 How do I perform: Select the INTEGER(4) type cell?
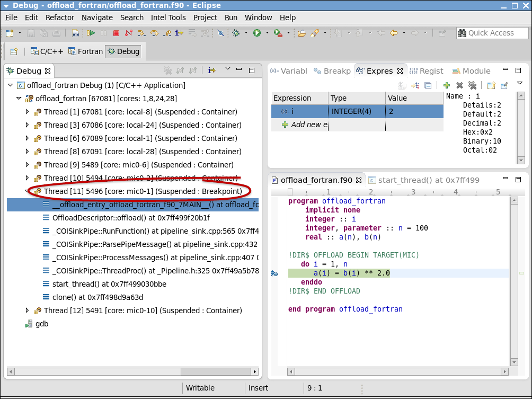pos(357,111)
